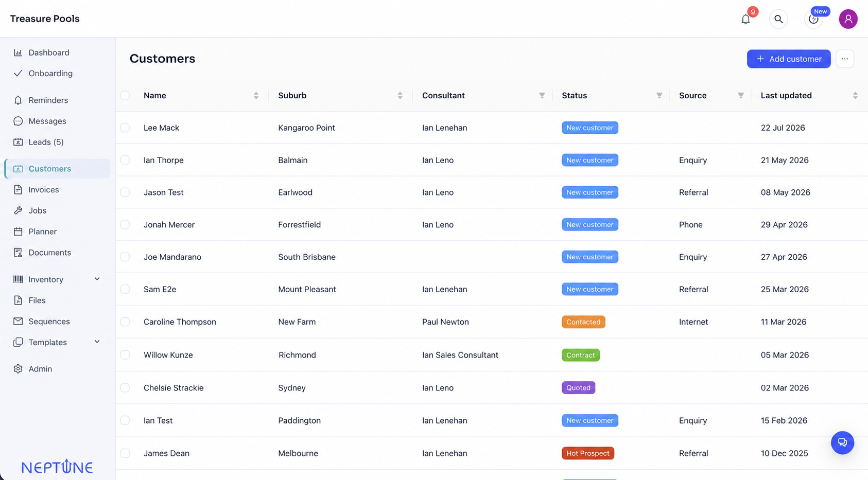Open the help icon marked New
This screenshot has height=480, width=868.
click(x=813, y=19)
